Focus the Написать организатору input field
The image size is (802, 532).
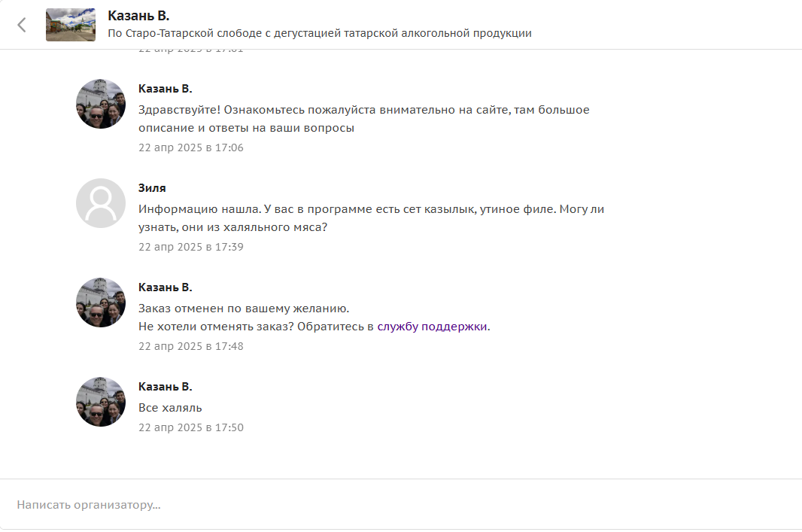tap(401, 504)
